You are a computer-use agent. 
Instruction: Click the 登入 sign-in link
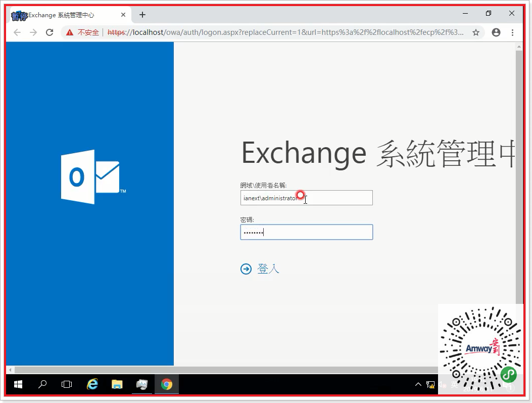268,269
